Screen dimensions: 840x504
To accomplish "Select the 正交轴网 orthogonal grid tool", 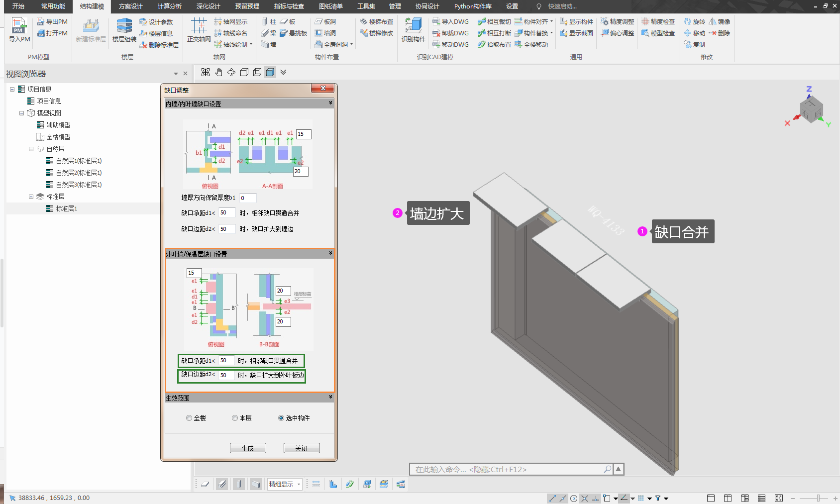I will click(199, 29).
